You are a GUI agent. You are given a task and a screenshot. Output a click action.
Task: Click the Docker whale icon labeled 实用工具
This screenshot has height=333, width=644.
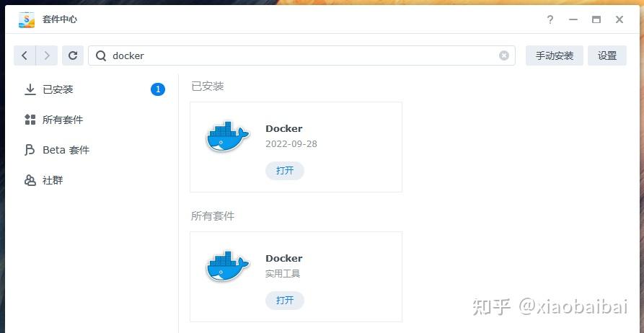pos(227,267)
